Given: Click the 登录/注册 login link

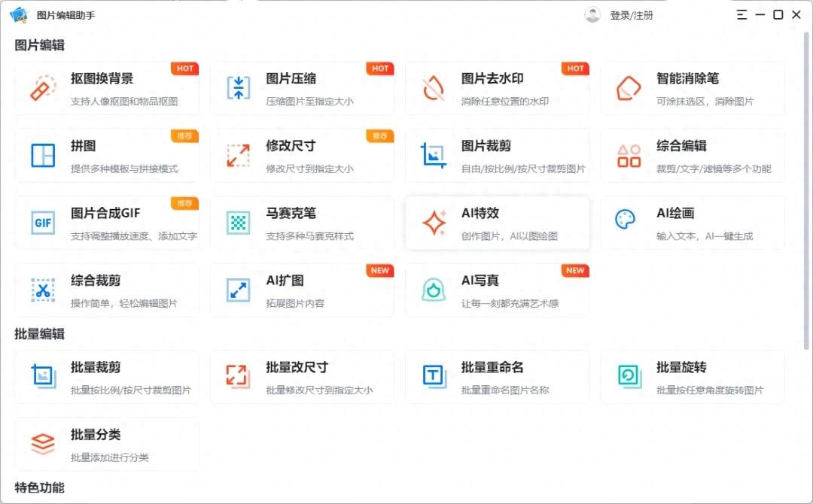Looking at the screenshot, I should pyautogui.click(x=631, y=15).
